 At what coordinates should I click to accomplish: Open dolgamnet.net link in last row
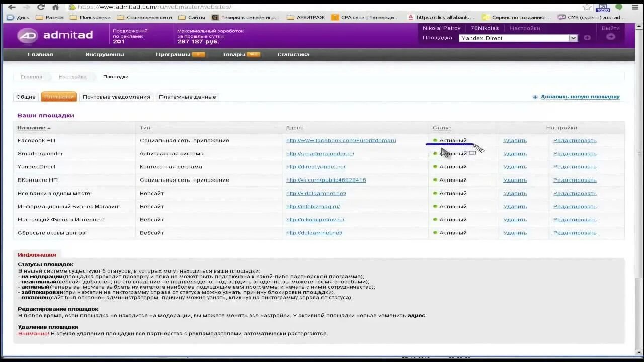314,233
